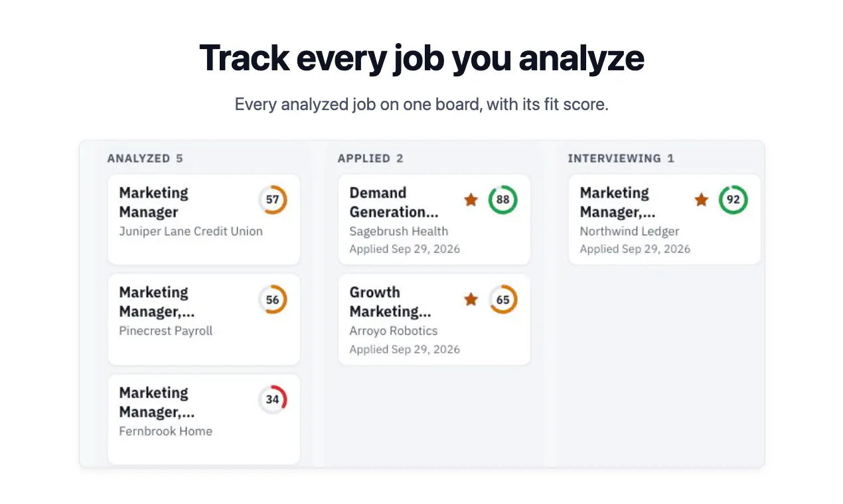Toggle the star on Growth Marketing card

point(471,300)
